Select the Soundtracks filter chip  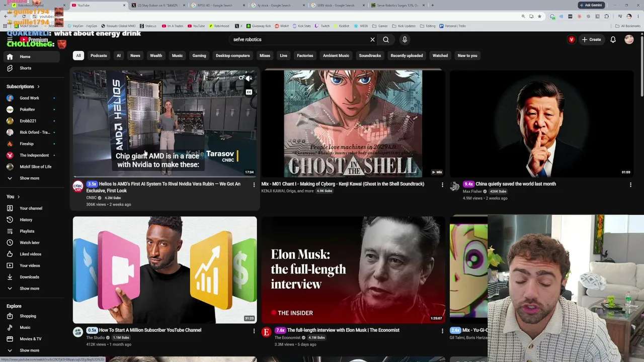370,56
